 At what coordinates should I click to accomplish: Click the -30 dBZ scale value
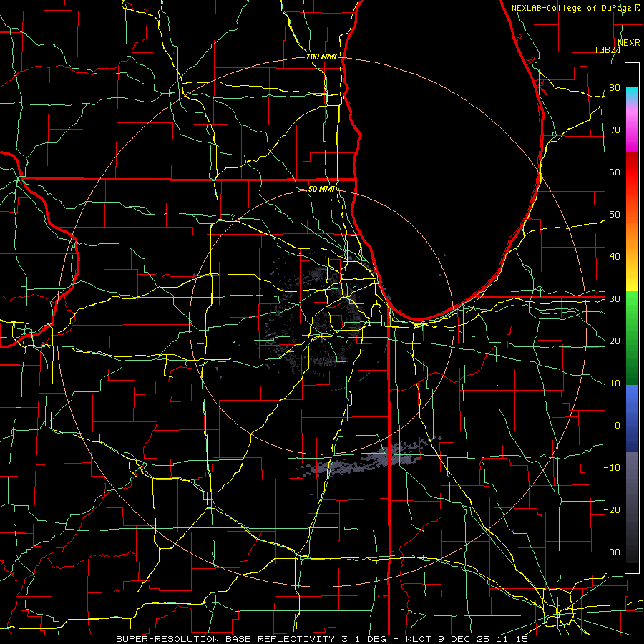[x=612, y=552]
